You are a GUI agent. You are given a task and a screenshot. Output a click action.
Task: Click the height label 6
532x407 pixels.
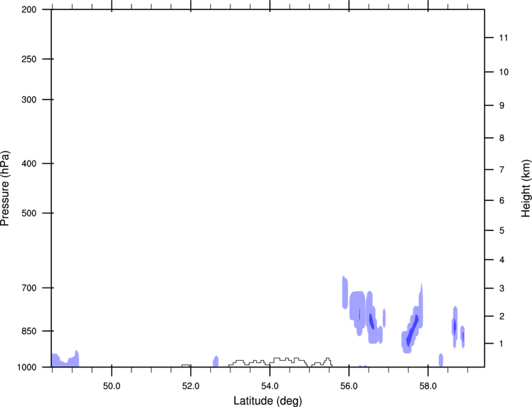pos(502,200)
